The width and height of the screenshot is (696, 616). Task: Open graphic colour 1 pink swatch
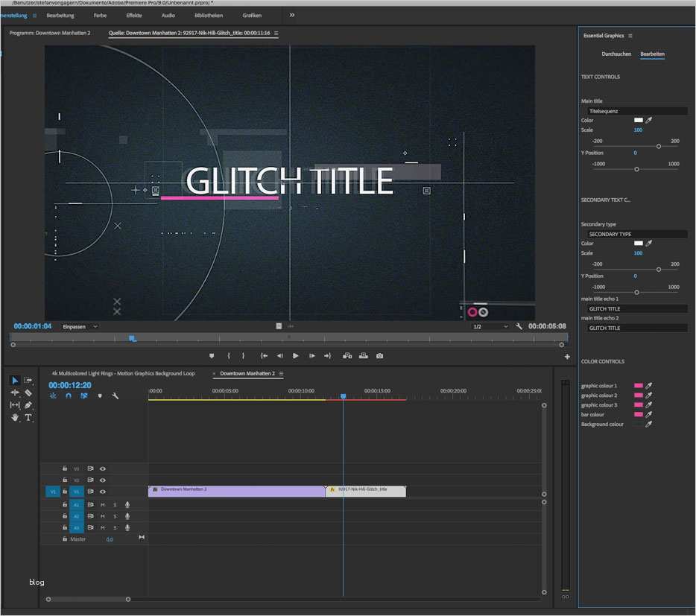639,386
